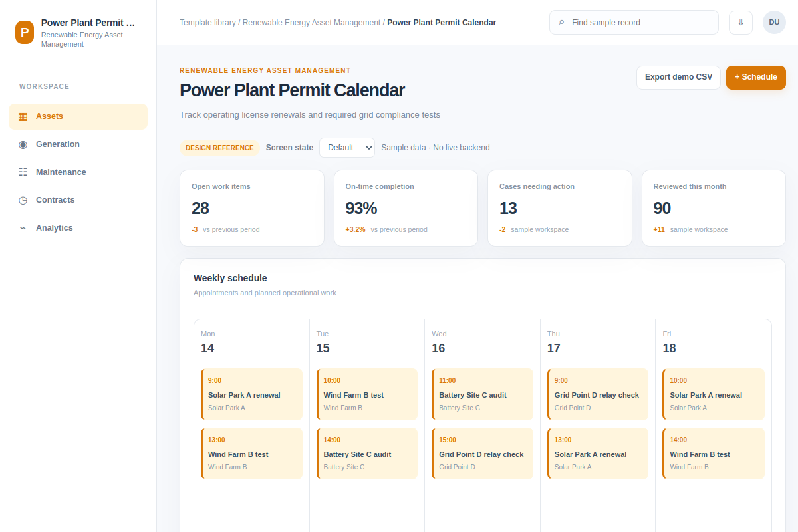Go to Renewable Energy Asset Management breadcrumb
Image resolution: width=798 pixels, height=532 pixels.
pyautogui.click(x=311, y=23)
